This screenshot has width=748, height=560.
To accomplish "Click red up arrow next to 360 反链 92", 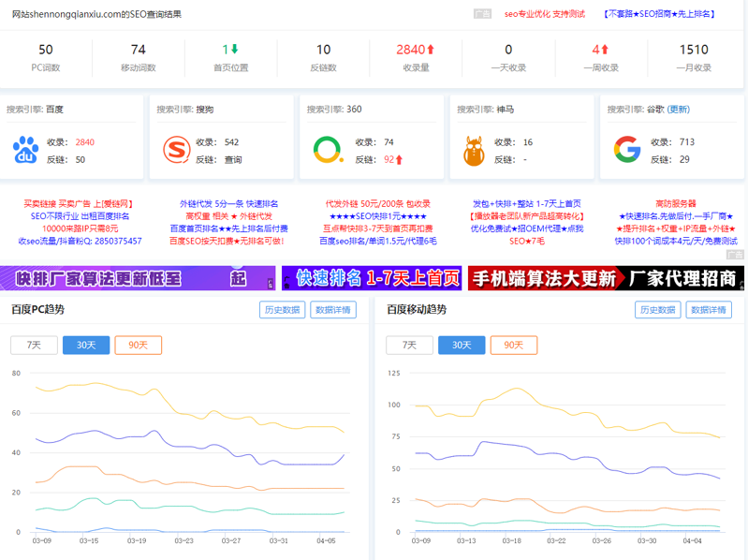I will point(400,160).
